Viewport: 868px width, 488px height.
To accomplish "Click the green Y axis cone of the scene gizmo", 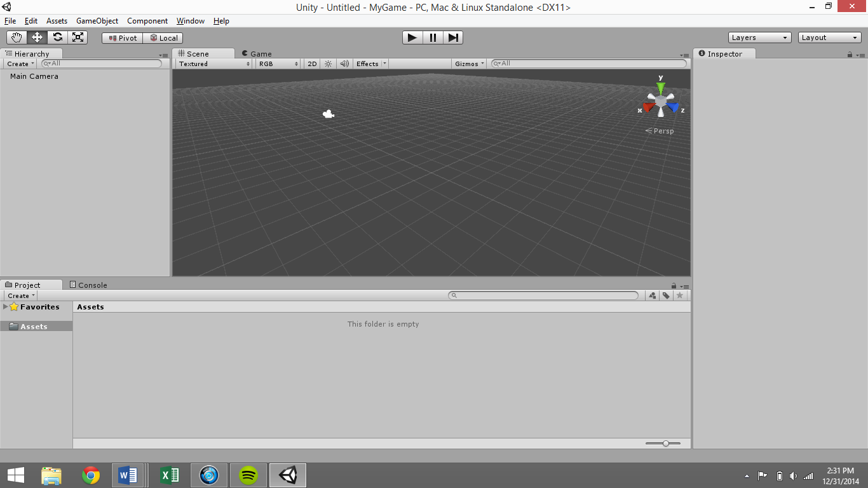I will (661, 88).
